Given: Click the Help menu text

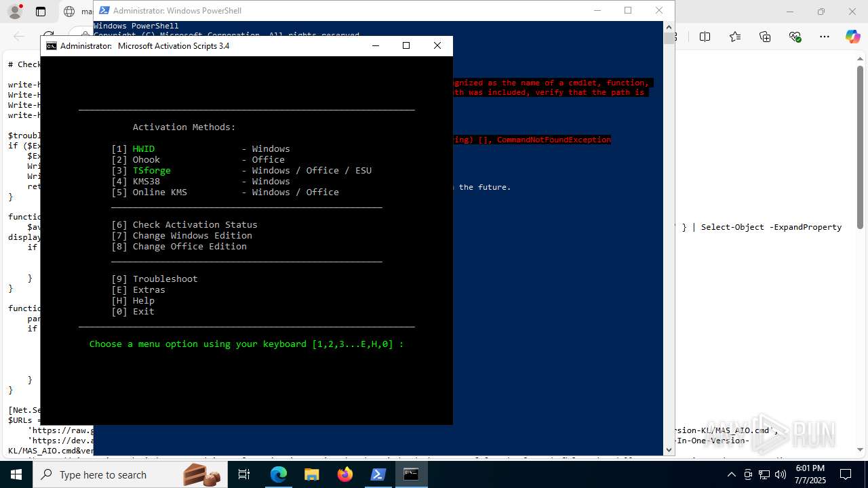Looking at the screenshot, I should click(x=144, y=300).
